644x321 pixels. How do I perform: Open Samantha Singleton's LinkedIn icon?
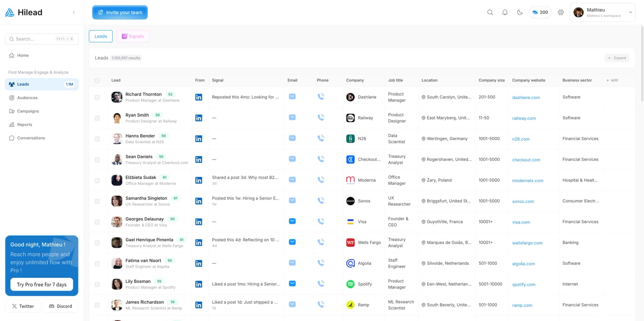(199, 201)
